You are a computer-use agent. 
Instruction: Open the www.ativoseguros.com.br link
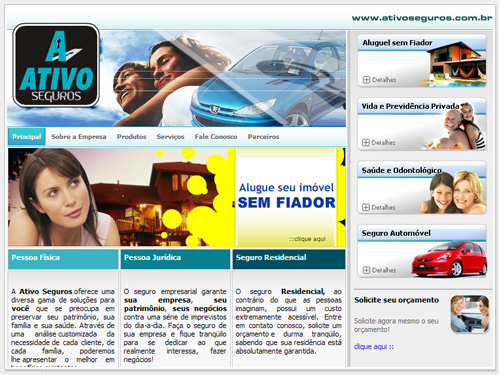click(x=422, y=18)
